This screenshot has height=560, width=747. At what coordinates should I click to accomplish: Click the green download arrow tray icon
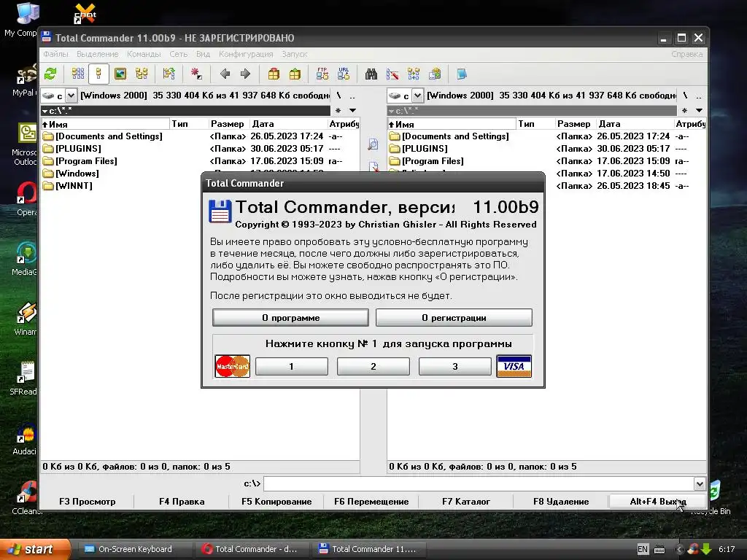pos(706,549)
